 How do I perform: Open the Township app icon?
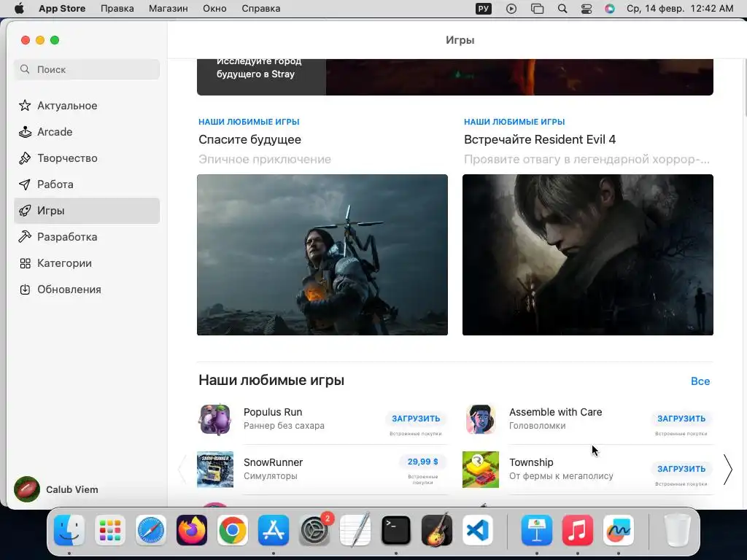pos(481,470)
